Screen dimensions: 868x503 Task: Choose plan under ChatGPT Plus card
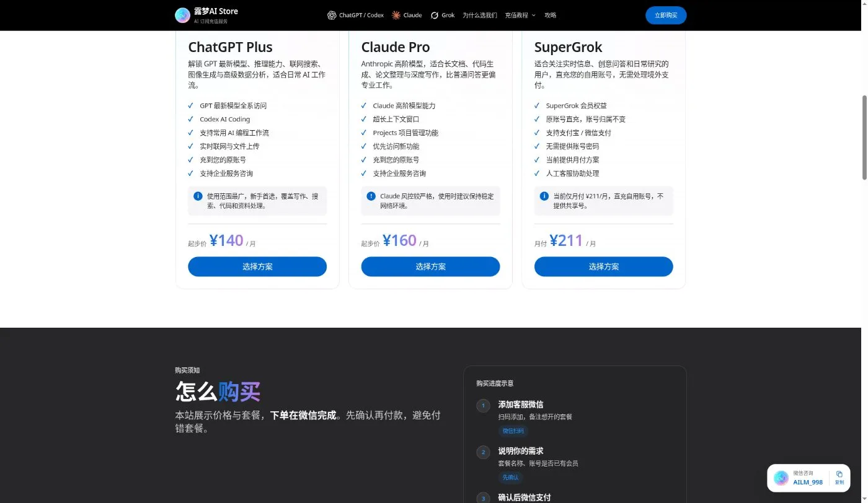click(257, 266)
